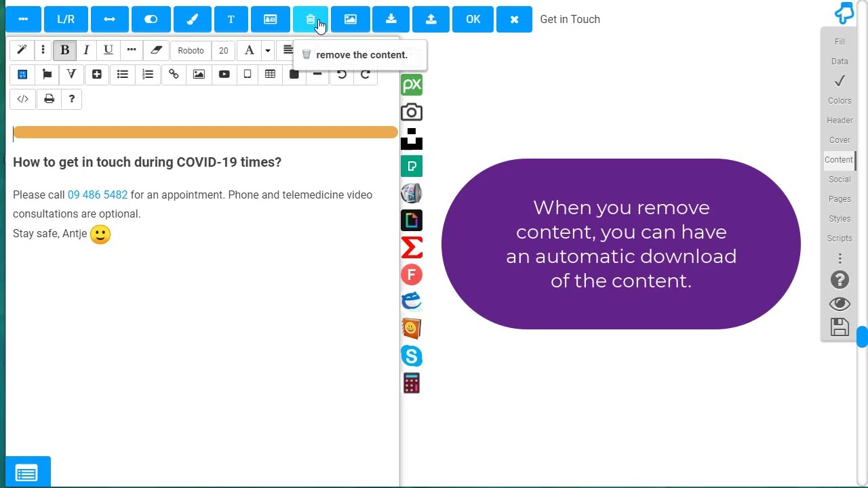Viewport: 868px width, 488px height.
Task: Click the plus square insert icon
Action: (97, 75)
